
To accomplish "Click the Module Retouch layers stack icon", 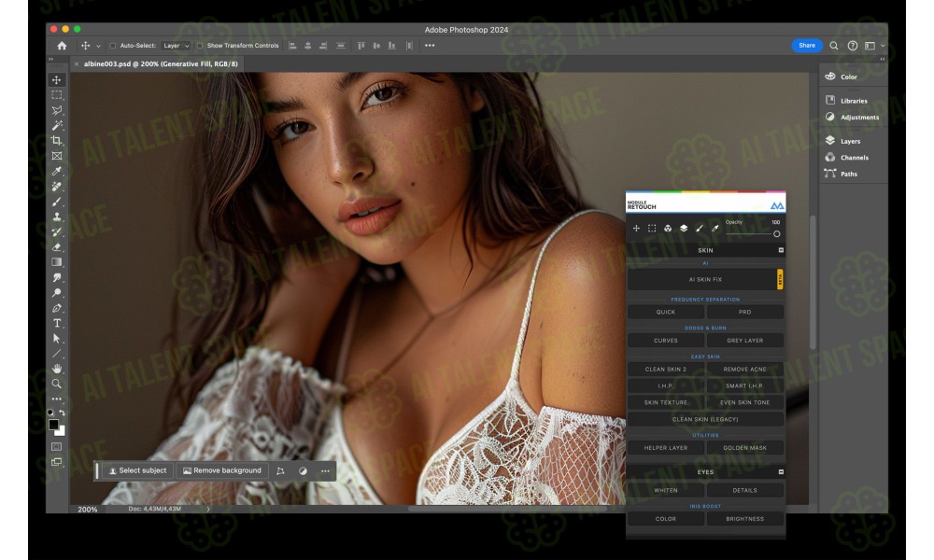I will (684, 228).
